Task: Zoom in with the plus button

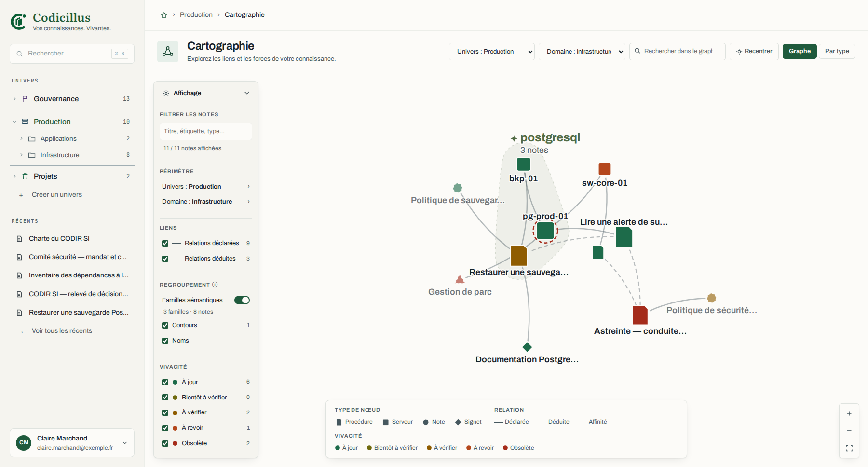Action: 849,413
